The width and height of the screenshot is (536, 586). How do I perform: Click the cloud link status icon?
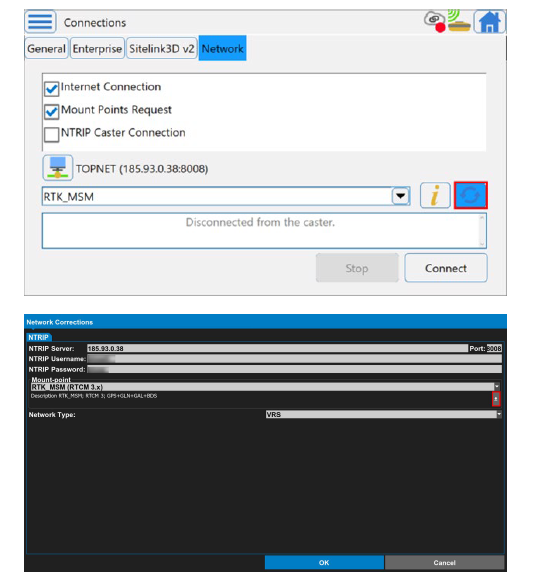pos(435,22)
